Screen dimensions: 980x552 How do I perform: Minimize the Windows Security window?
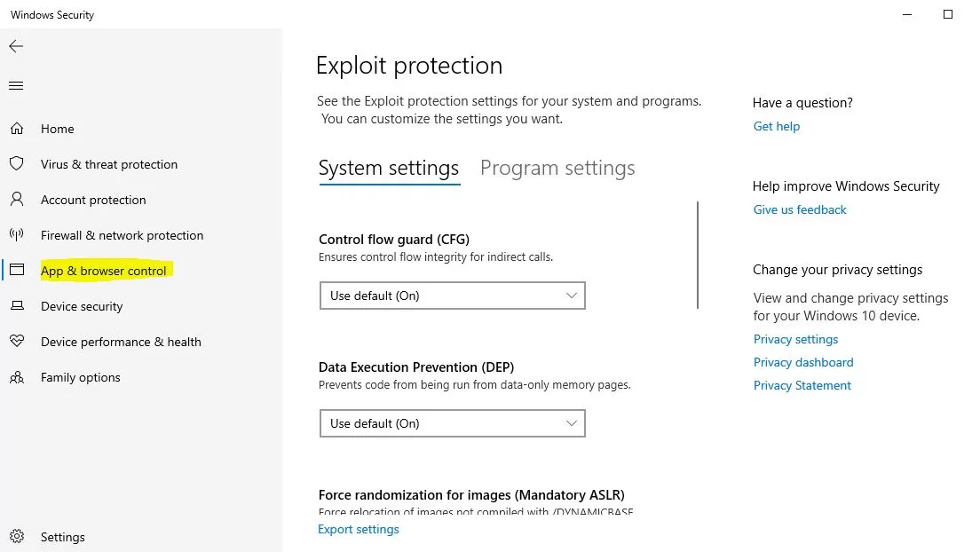[x=907, y=14]
